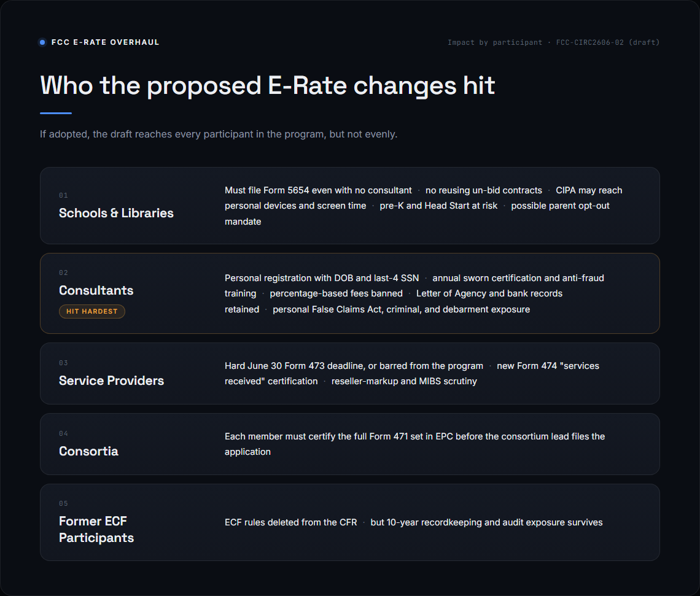This screenshot has height=596, width=700.
Task: Click the headline 'Who the proposed E-Rate changes hit'
Action: 267,85
